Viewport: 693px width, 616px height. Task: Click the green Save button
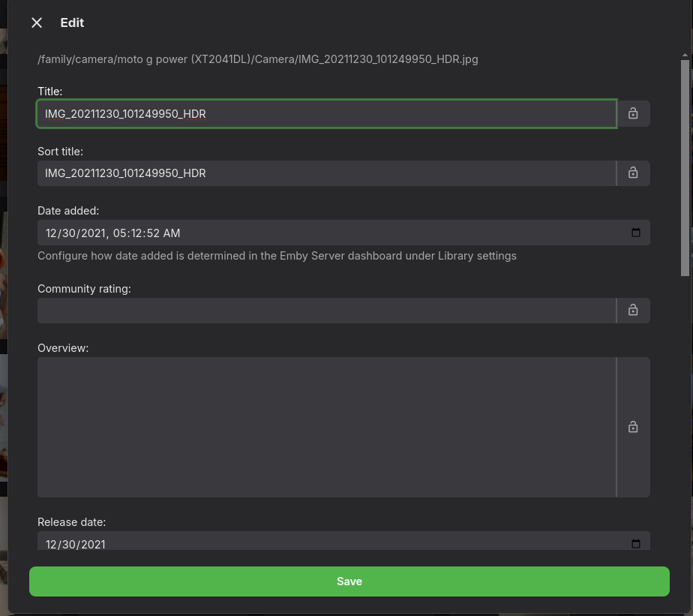(x=349, y=581)
